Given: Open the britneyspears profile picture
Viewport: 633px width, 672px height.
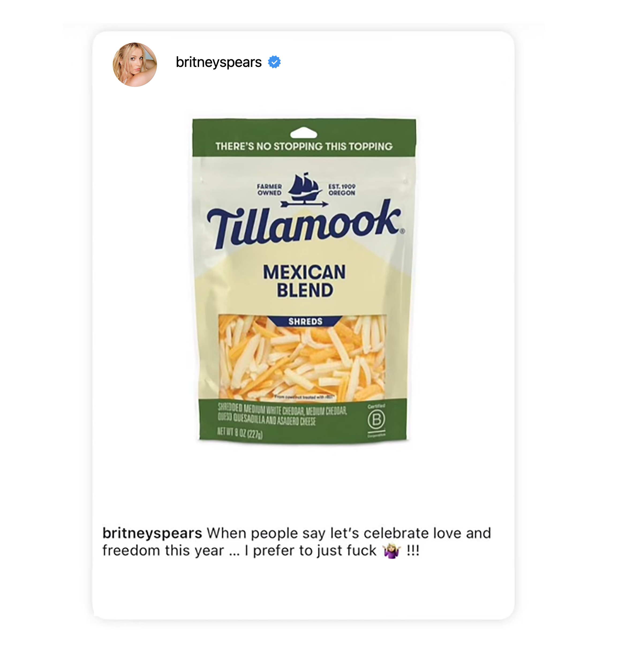Looking at the screenshot, I should point(134,65).
